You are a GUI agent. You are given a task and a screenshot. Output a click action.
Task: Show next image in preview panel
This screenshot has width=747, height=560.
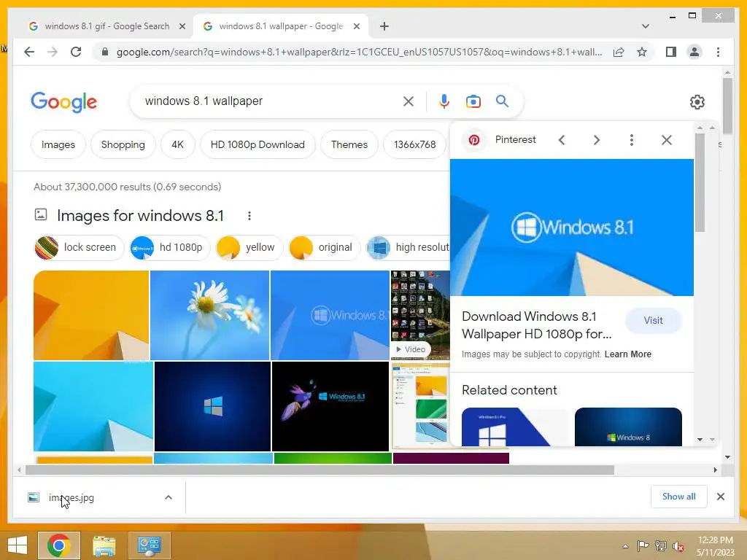click(597, 140)
